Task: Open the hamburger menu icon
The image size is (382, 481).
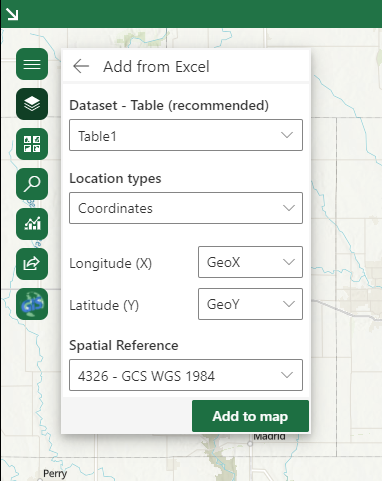Action: coord(32,64)
